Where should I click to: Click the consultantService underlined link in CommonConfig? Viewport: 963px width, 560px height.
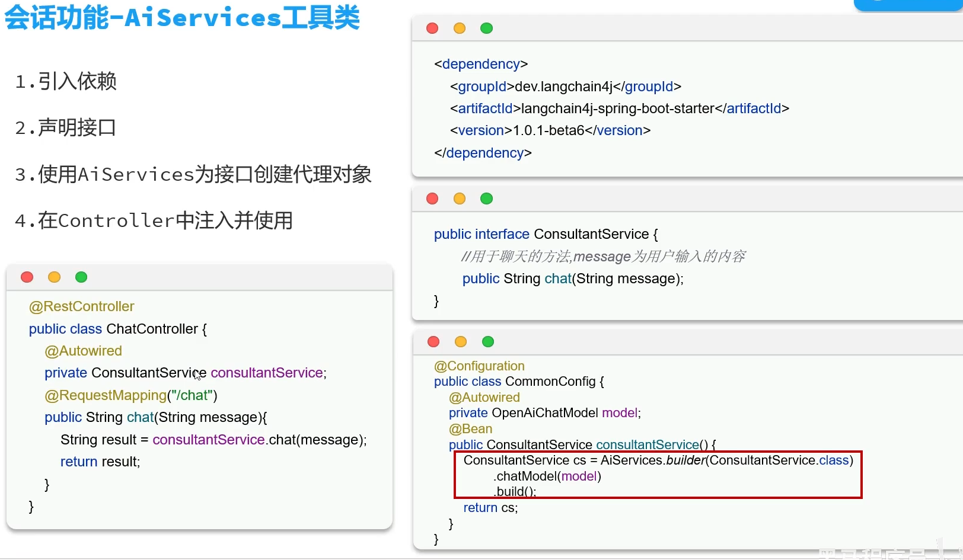click(646, 444)
